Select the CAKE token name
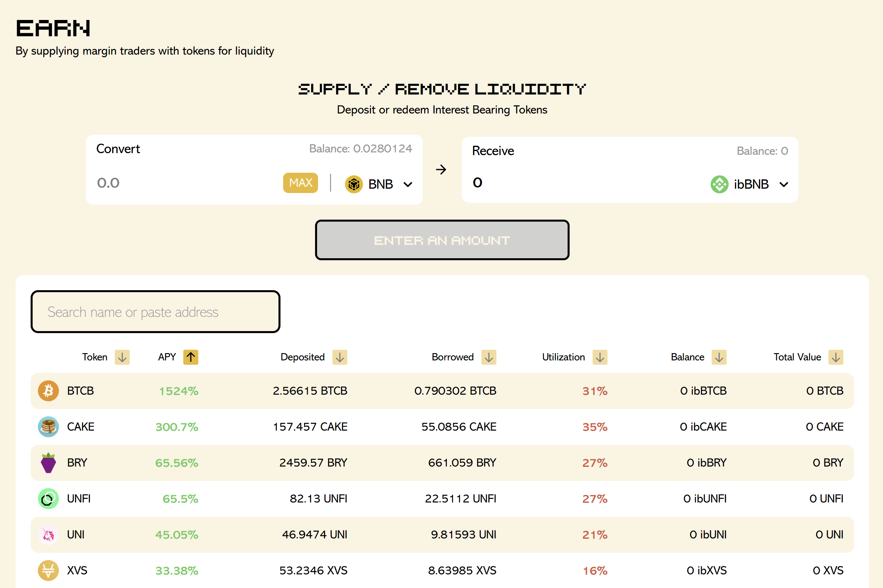 pos(81,427)
